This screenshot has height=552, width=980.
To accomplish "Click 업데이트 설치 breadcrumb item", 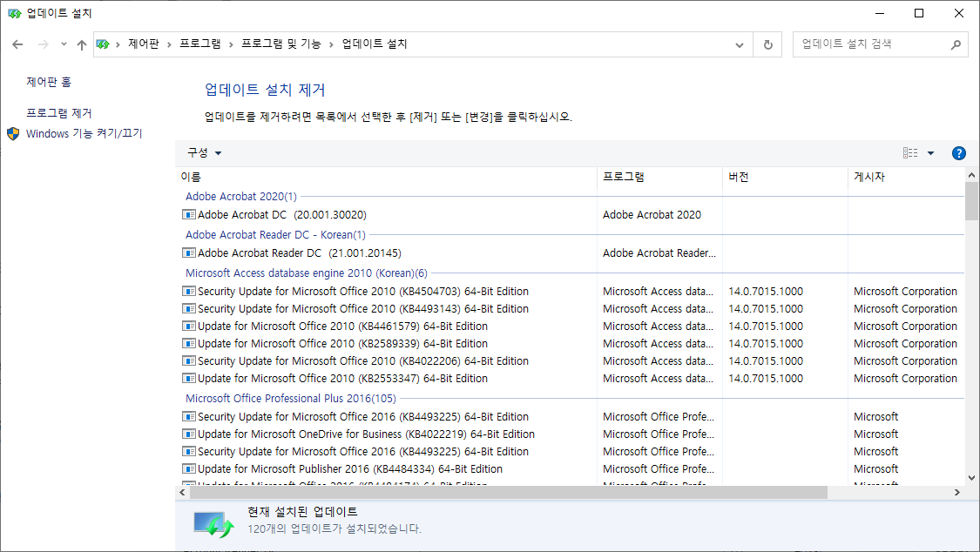I will pyautogui.click(x=375, y=44).
